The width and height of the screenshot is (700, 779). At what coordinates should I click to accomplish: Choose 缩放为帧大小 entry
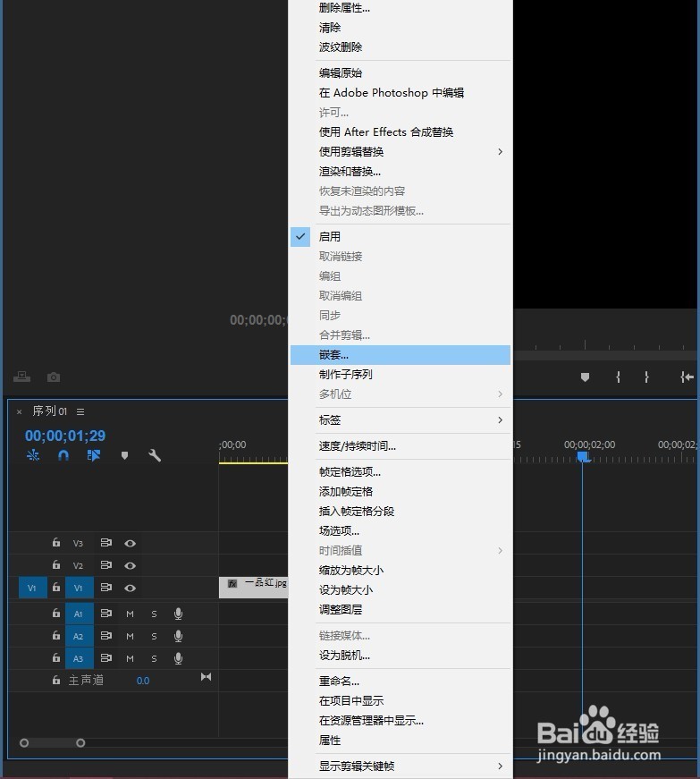pos(401,571)
